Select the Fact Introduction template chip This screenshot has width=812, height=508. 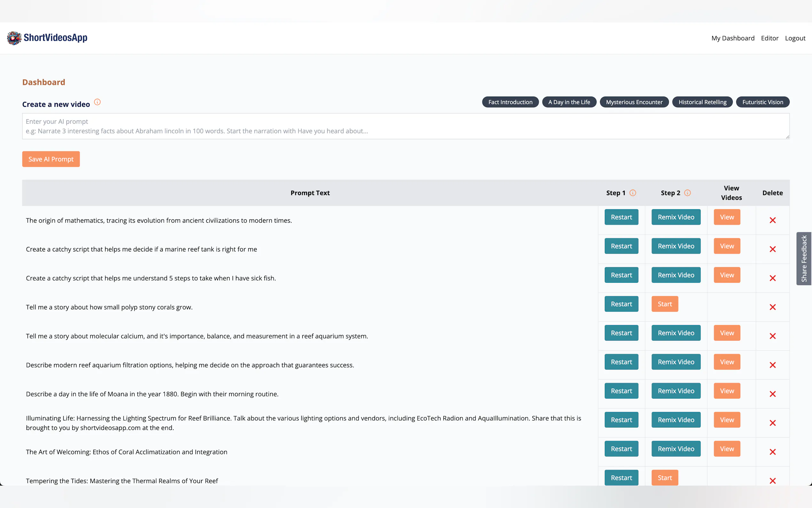[x=510, y=102]
